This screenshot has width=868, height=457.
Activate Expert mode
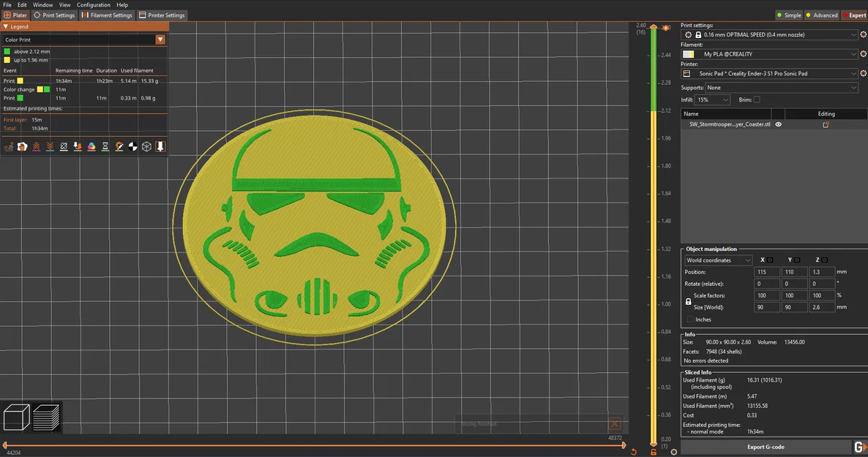[x=853, y=15]
